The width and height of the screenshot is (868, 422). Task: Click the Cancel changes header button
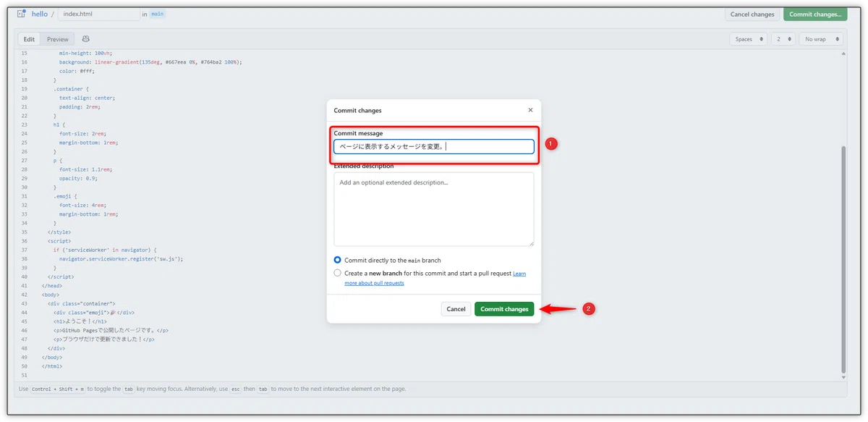coord(752,14)
